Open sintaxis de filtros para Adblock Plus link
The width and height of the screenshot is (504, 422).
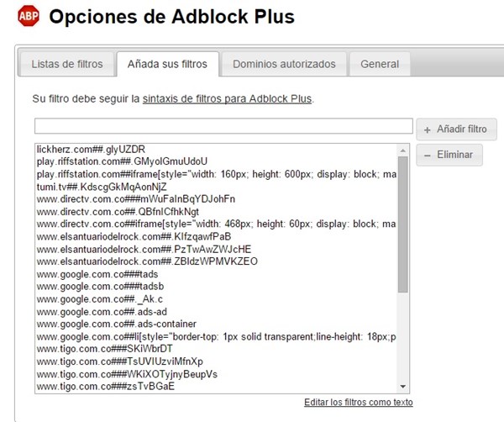[x=228, y=98]
